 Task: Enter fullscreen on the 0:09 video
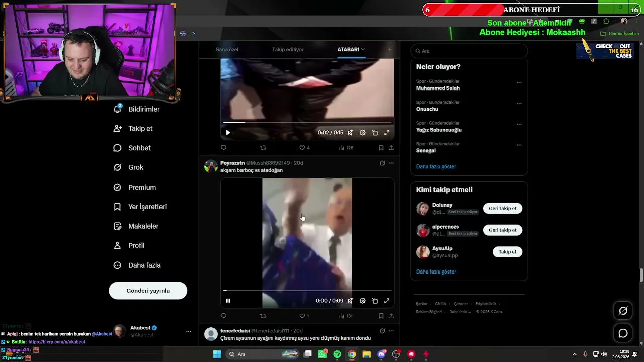pyautogui.click(x=387, y=301)
